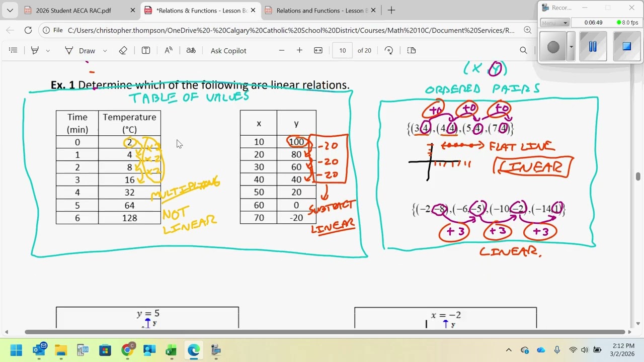Close the active *Relations & Functions tab
This screenshot has height=362, width=644.
253,10
